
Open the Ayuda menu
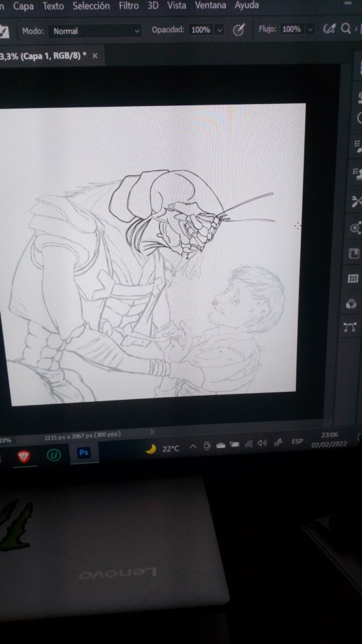click(x=247, y=5)
